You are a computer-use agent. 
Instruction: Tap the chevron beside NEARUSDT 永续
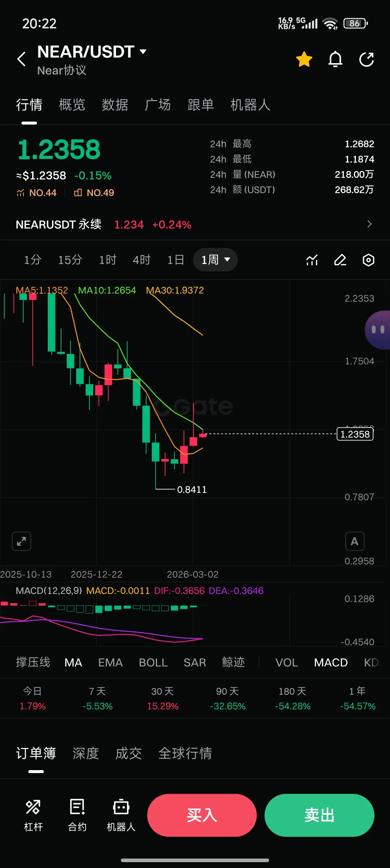coord(370,224)
